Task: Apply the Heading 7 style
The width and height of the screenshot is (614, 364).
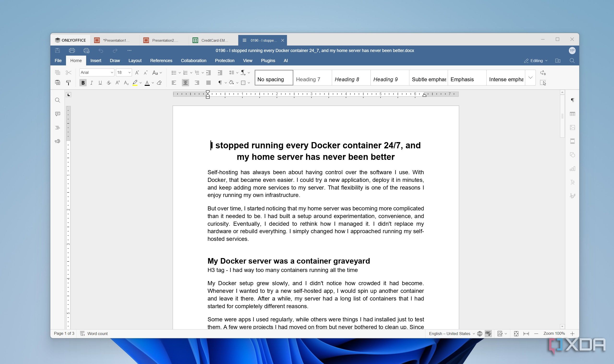Action: coord(312,78)
